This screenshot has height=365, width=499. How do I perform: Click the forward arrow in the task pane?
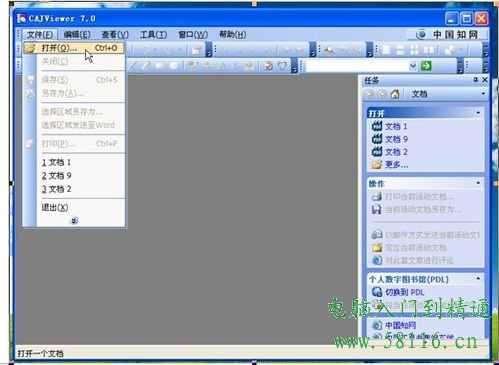(x=382, y=94)
